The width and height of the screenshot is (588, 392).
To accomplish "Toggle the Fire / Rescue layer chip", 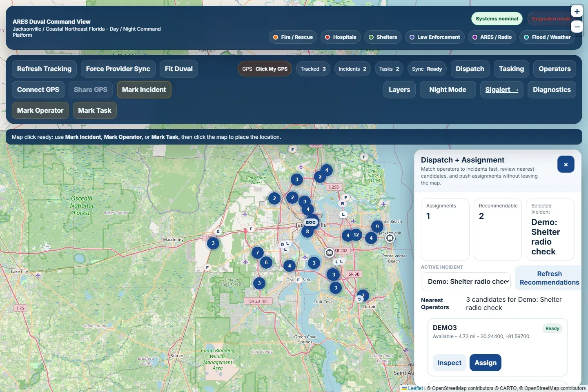I will 293,37.
